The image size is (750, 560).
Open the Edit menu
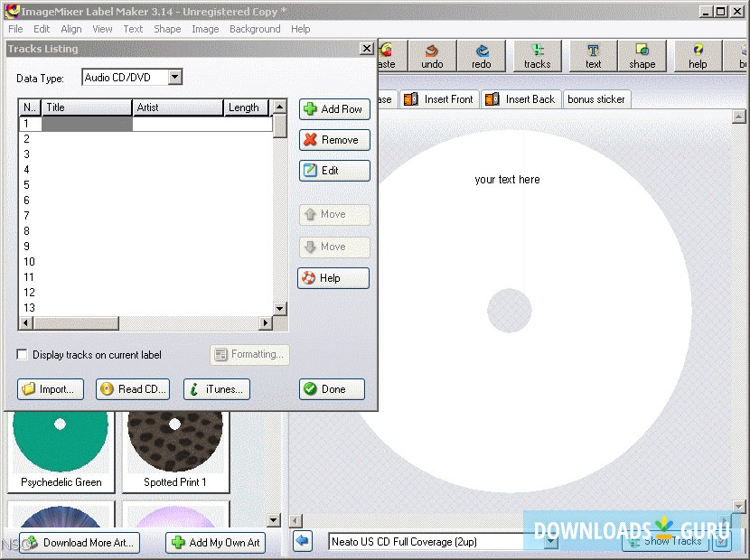(x=42, y=29)
